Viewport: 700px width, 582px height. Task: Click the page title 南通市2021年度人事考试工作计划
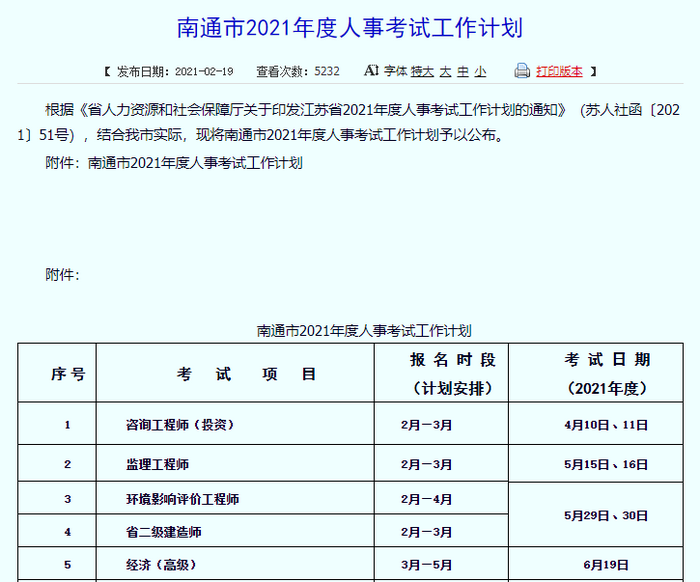pos(350,27)
